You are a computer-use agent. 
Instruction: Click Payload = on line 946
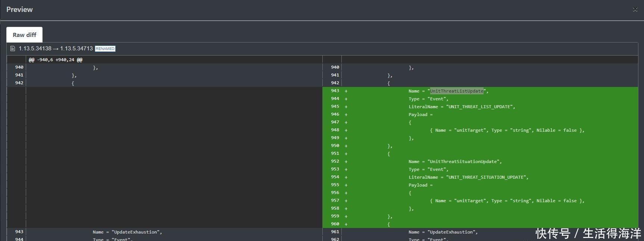click(421, 115)
